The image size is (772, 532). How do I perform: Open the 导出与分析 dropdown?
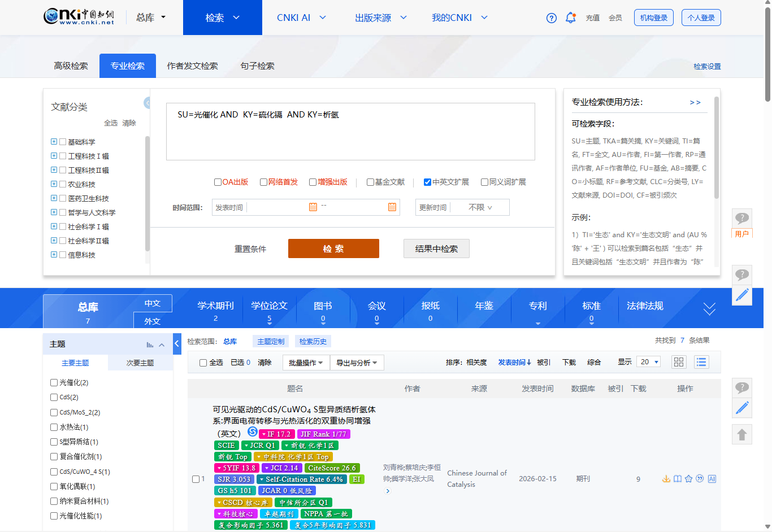click(x=357, y=363)
